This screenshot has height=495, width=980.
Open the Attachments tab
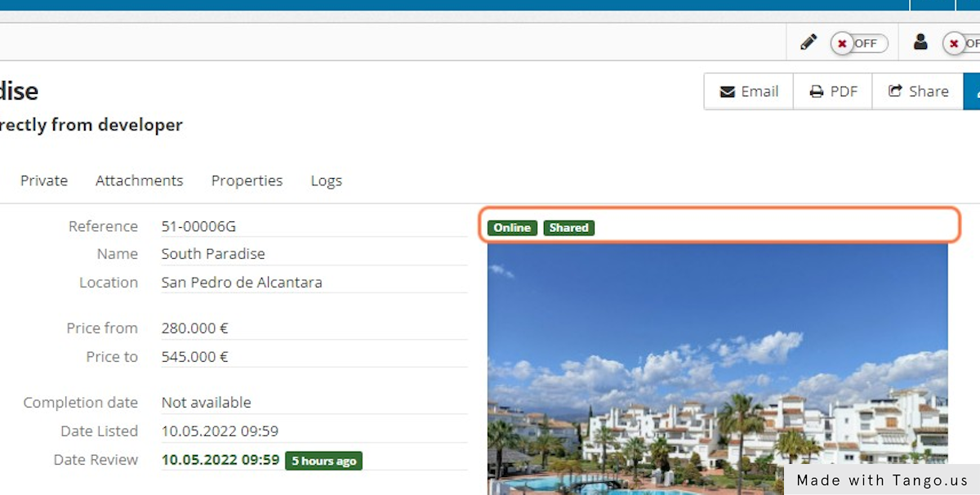click(x=140, y=181)
